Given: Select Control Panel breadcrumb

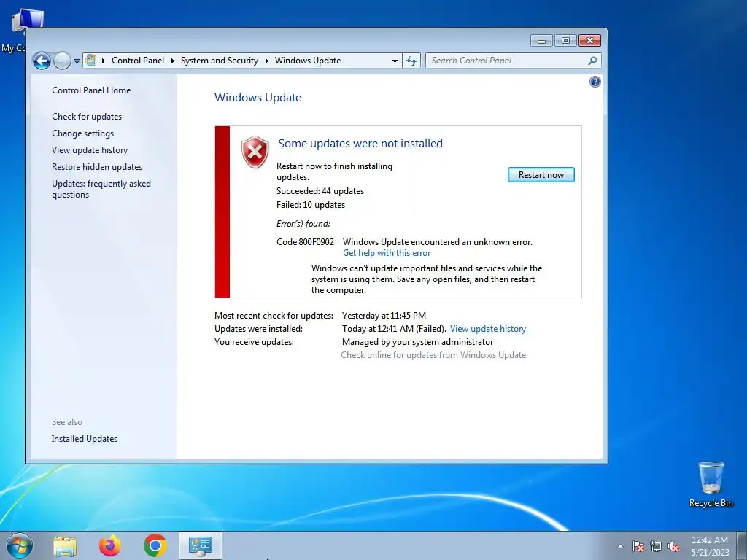Looking at the screenshot, I should click(138, 61).
